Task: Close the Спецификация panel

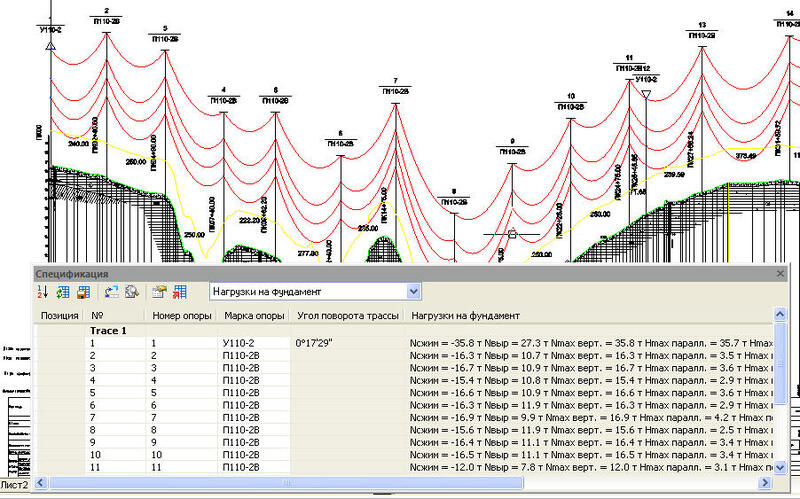Action: click(780, 274)
